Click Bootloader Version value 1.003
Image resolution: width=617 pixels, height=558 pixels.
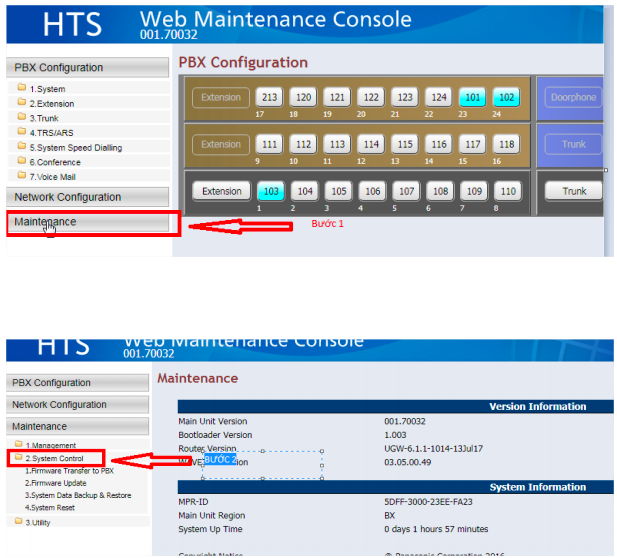tap(395, 435)
